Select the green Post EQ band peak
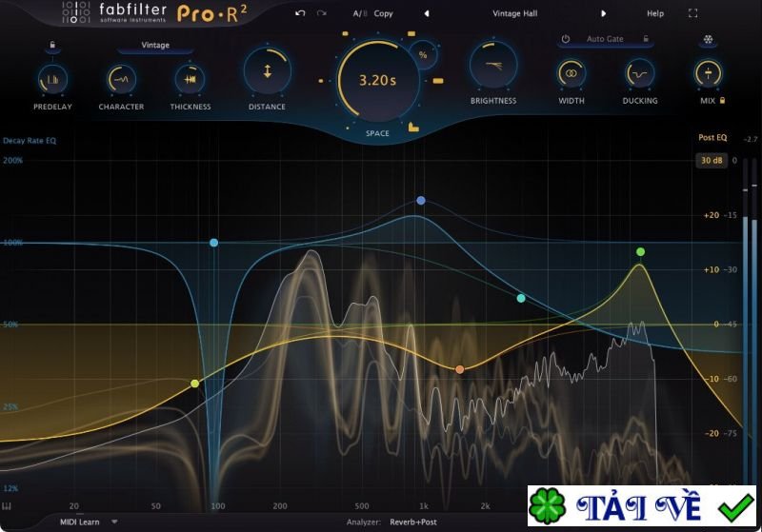Image resolution: width=762 pixels, height=532 pixels. click(640, 252)
